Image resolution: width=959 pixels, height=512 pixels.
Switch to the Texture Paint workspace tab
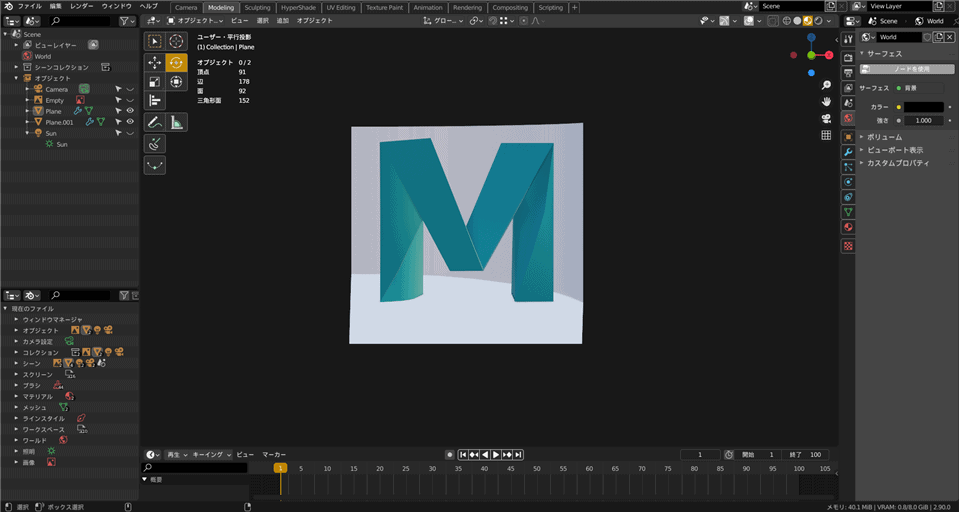[385, 8]
